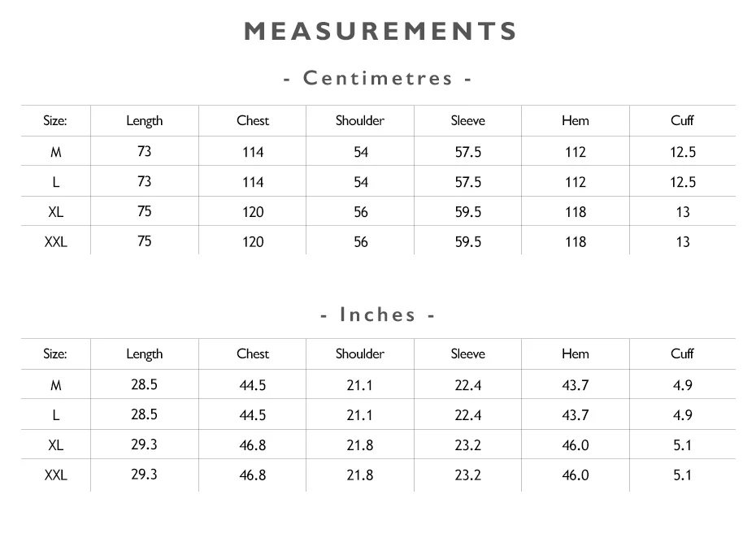Click the 21.1 shoulder value for size L
Image resolution: width=756 pixels, height=542 pixels.
click(x=359, y=415)
